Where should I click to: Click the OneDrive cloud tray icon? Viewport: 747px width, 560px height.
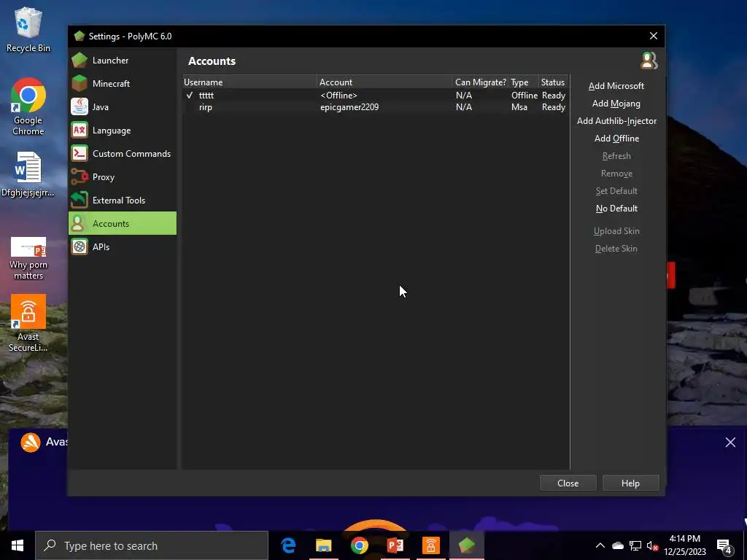618,545
